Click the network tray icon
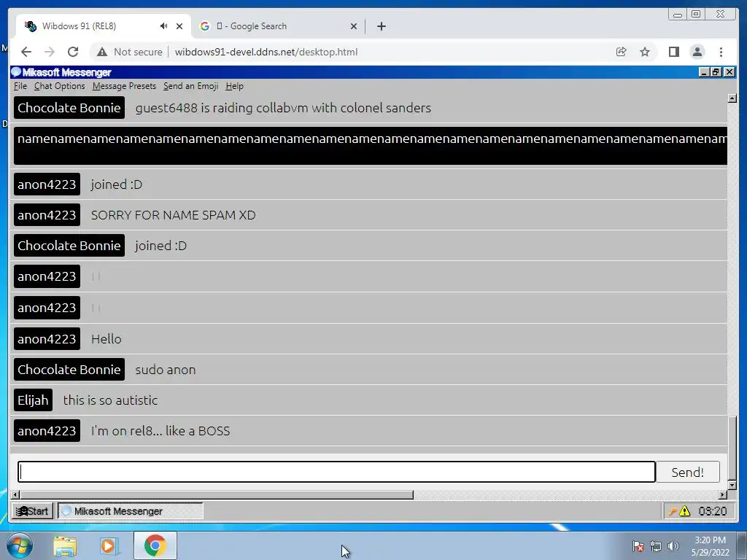 coord(656,546)
